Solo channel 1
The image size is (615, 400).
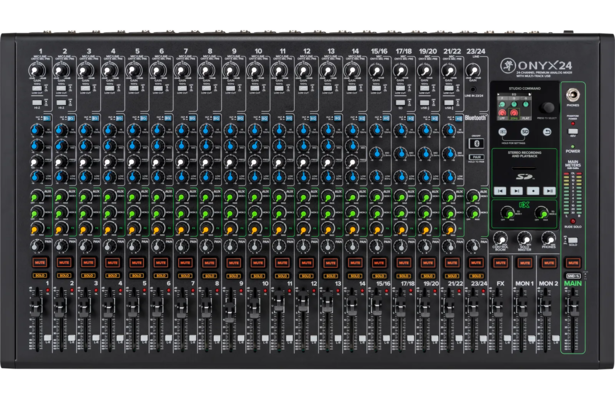coord(40,276)
